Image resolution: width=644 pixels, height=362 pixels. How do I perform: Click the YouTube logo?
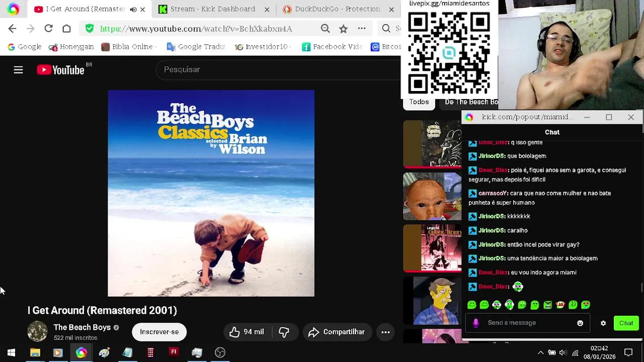click(60, 70)
